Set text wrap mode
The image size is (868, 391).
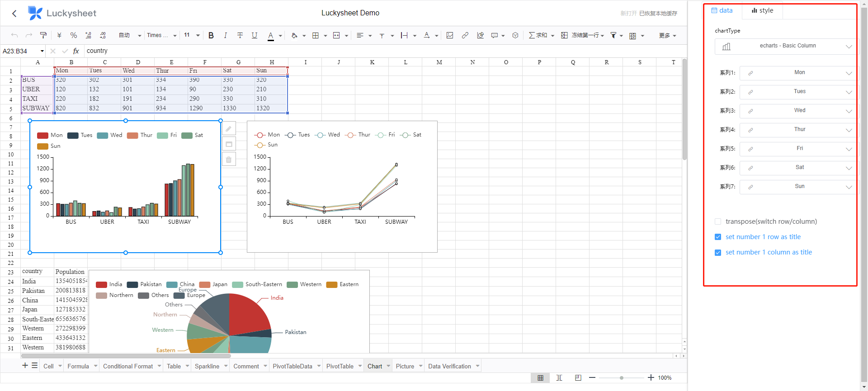[x=404, y=35]
